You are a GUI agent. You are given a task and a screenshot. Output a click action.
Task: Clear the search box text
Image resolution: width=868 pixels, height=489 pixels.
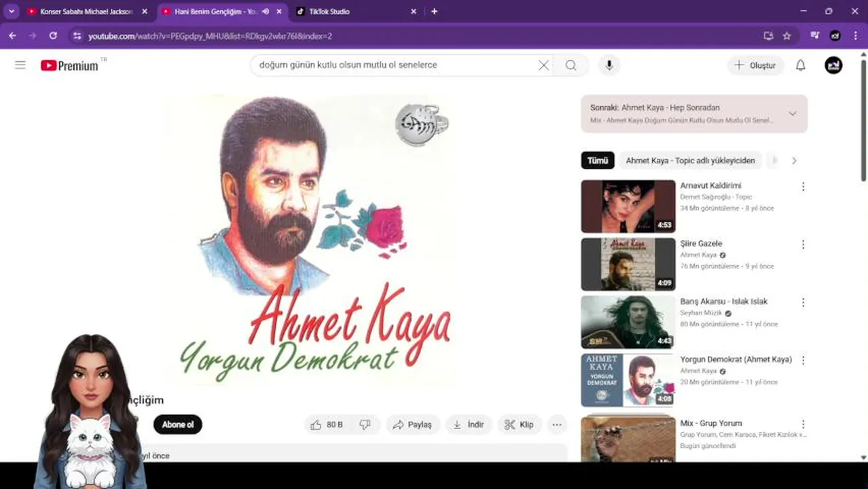(543, 65)
